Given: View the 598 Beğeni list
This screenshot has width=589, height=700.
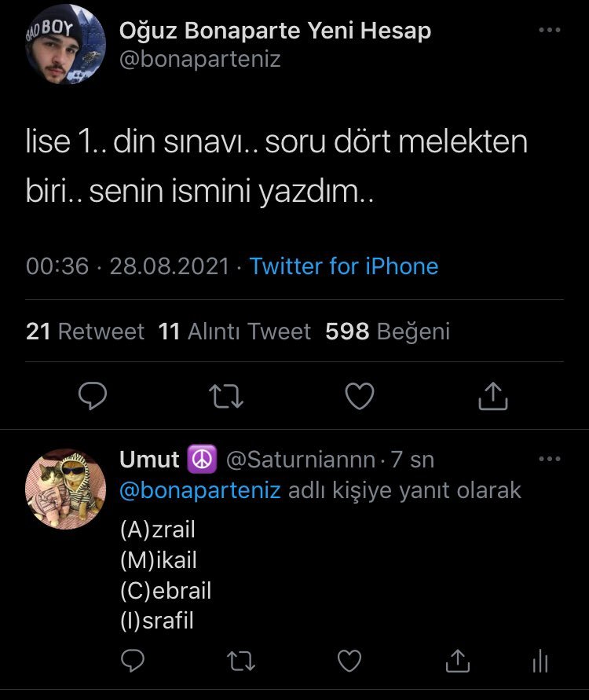Looking at the screenshot, I should 387,332.
